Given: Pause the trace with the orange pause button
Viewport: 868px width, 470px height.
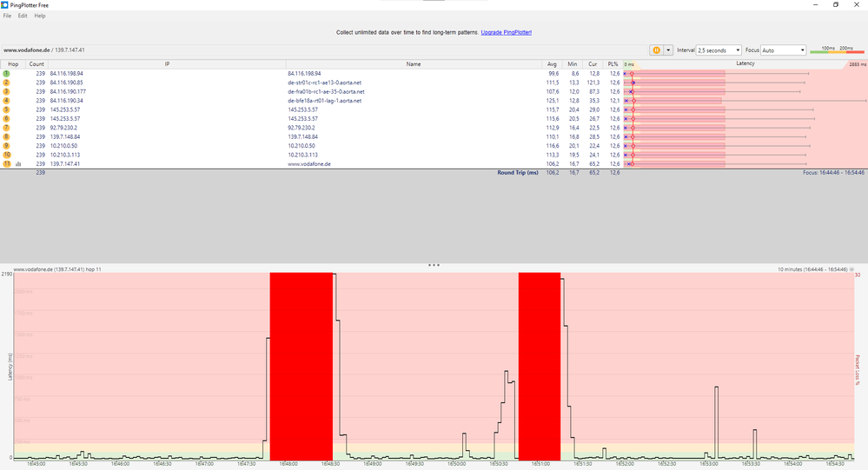Looking at the screenshot, I should 657,50.
